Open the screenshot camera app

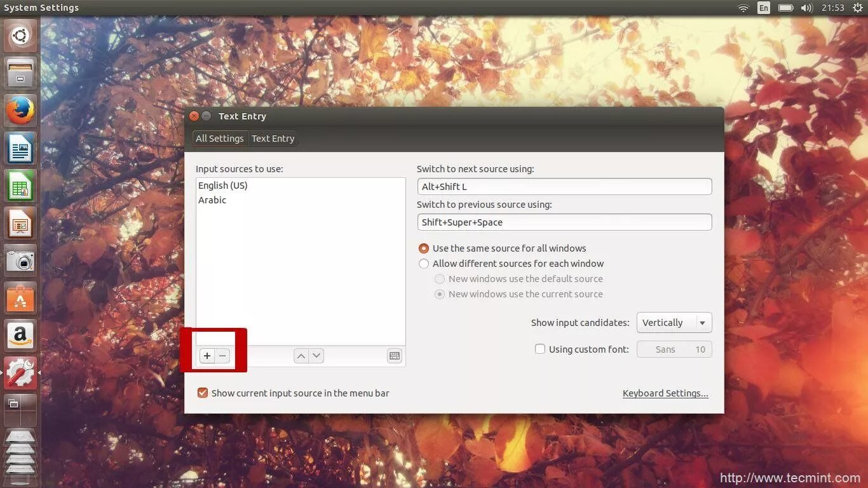[x=20, y=261]
